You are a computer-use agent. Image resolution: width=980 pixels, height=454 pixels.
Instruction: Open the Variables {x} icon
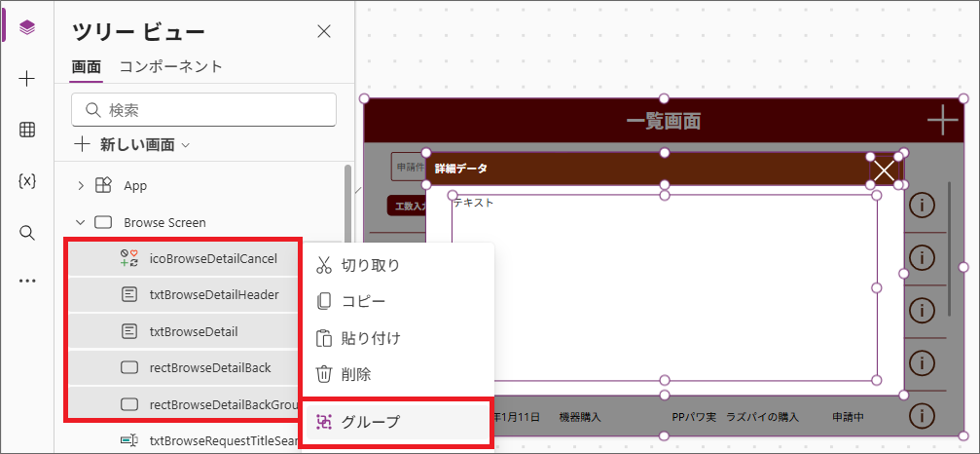[27, 180]
